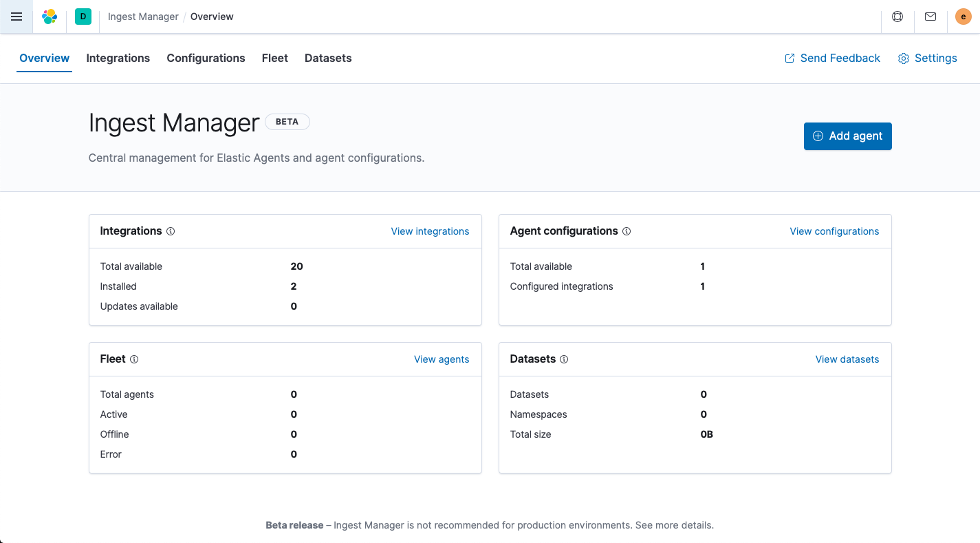This screenshot has width=980, height=543.
Task: Open the user profile avatar "e"
Action: [963, 17]
